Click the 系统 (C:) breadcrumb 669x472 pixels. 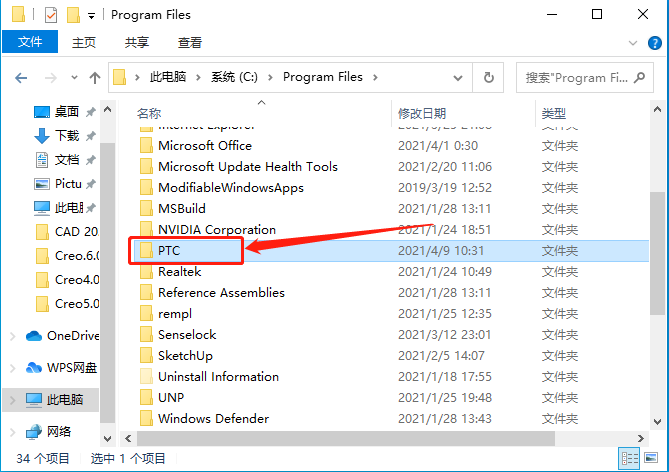[x=234, y=77]
